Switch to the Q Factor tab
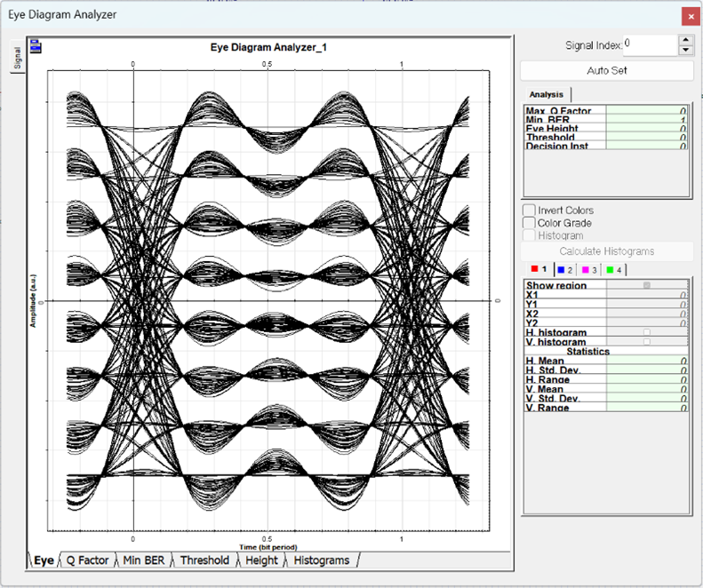The image size is (703, 588). click(x=87, y=560)
